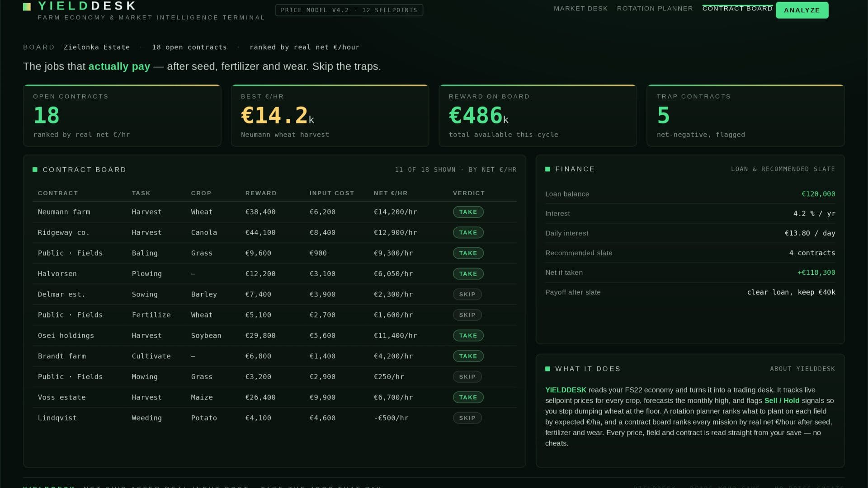Open the Best €/HR stat card
The width and height of the screenshot is (868, 488).
pyautogui.click(x=330, y=115)
